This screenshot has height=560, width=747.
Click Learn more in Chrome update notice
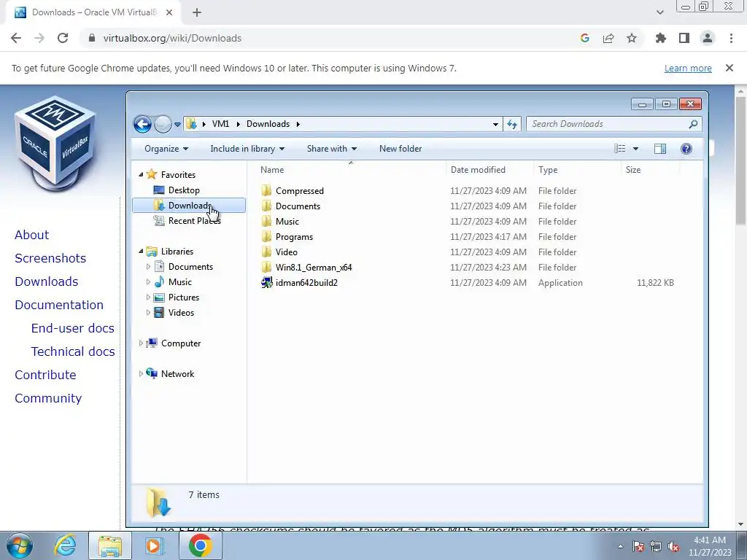(x=688, y=68)
